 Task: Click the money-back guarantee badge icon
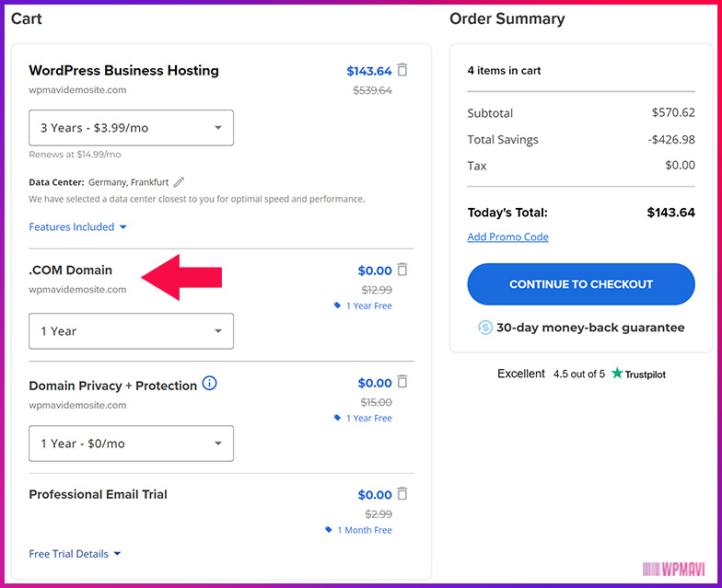485,328
